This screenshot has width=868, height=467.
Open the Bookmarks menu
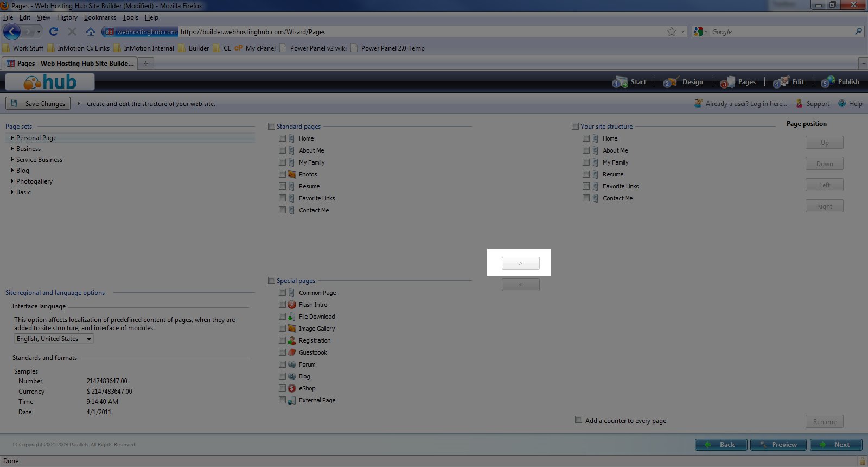[100, 17]
